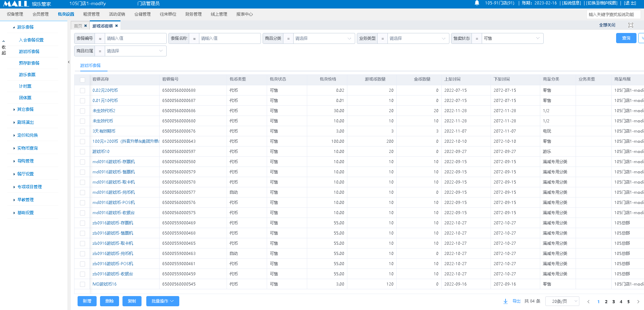
Task: Click the fullscreen expand icon
Action: 631,25
